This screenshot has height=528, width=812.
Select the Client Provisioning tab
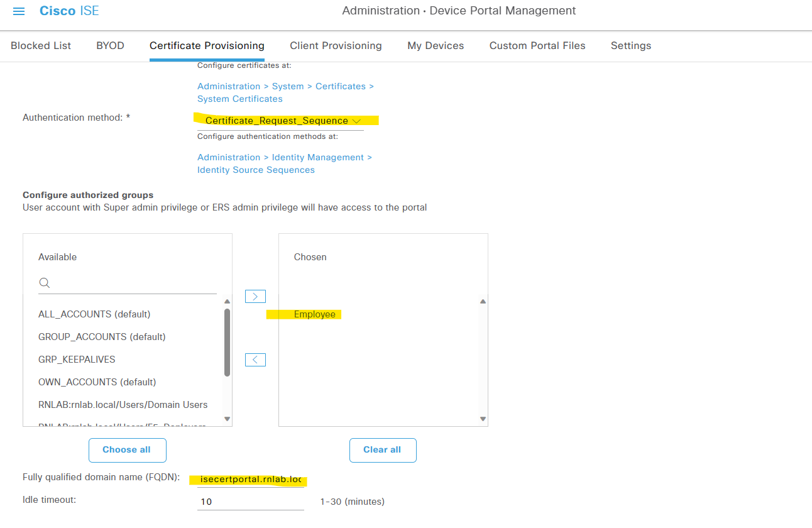click(336, 45)
